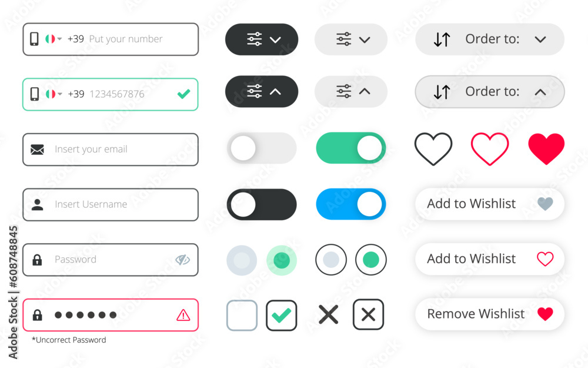This screenshot has height=368, width=588.
Task: Collapse the light gray filter dropdown with up chevron
Action: tap(351, 92)
